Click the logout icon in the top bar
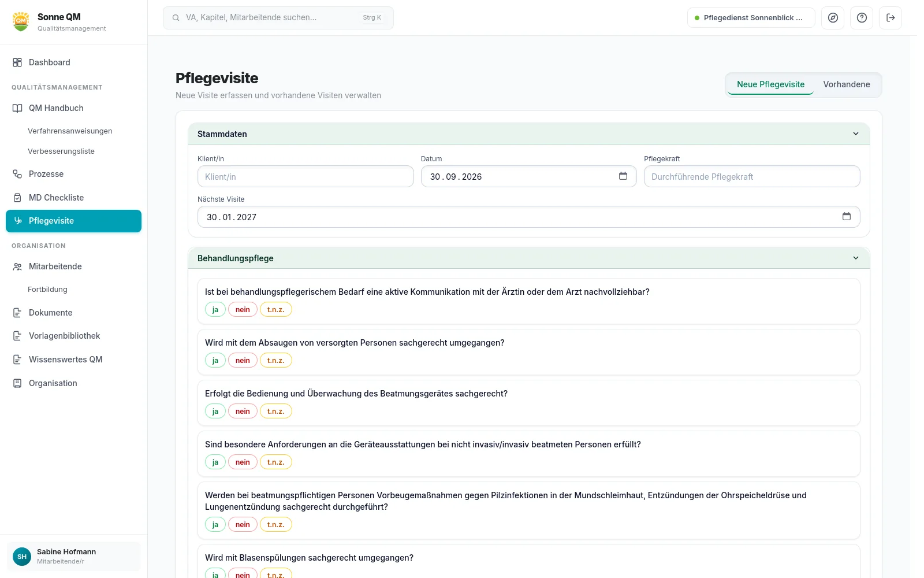This screenshot has height=578, width=924. tap(891, 18)
